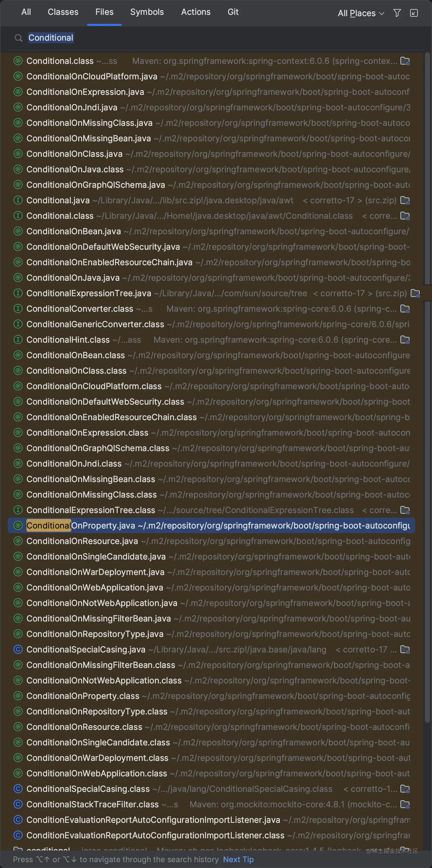The height and width of the screenshot is (868, 432).
Task: Click class icon of ConditionEvaluationReportAutoConfigurationImportListener.java
Action: pyautogui.click(x=18, y=820)
